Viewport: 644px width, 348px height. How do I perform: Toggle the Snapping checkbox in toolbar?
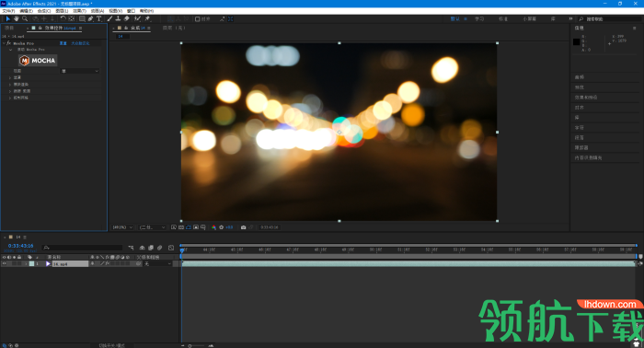tap(198, 19)
